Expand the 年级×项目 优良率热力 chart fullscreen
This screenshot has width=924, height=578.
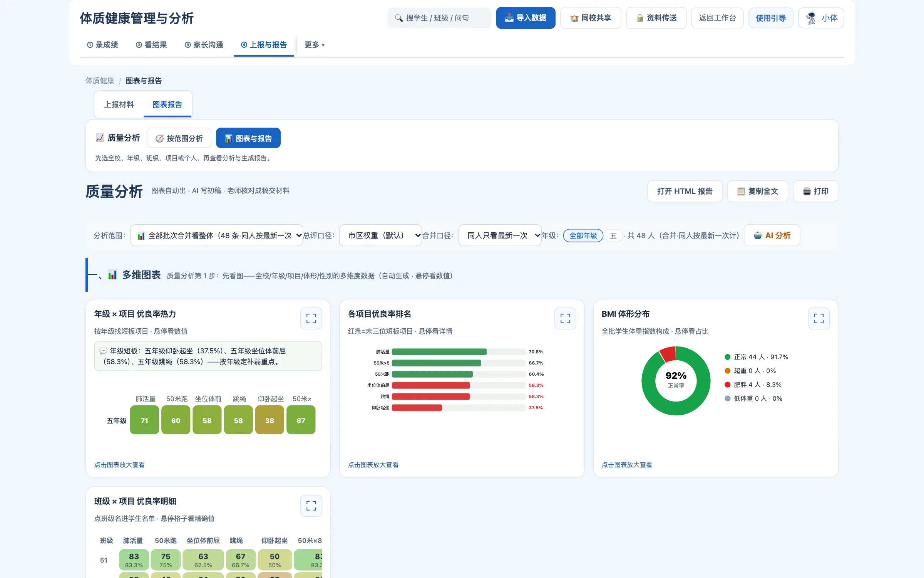point(311,318)
